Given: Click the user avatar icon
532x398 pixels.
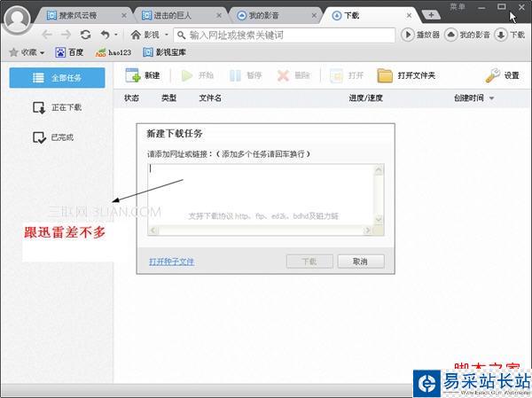Looking at the screenshot, I should (x=17, y=19).
